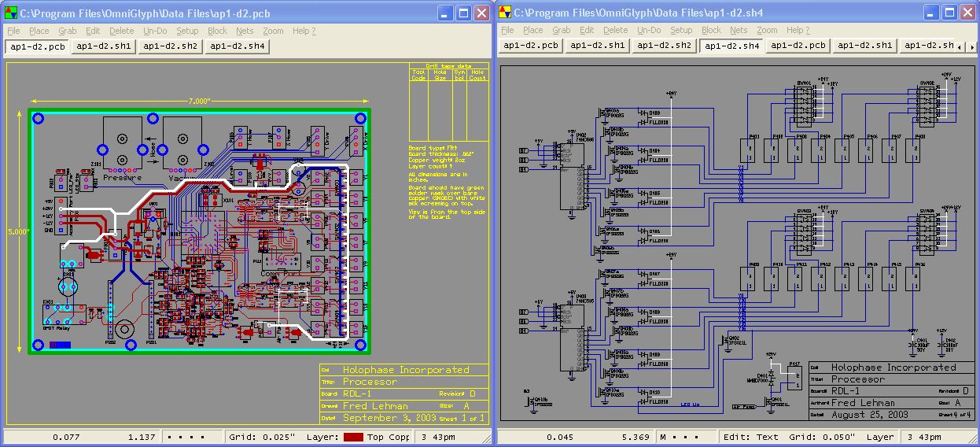The image size is (980, 447).
Task: Click the OmniGlyph icon in the ap1-d2.pcb title bar
Action: point(11,13)
